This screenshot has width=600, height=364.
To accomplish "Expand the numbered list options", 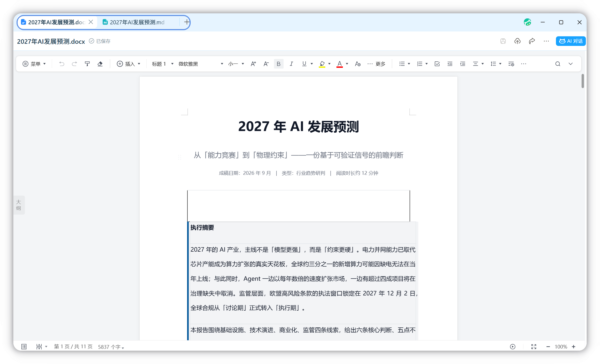I will (426, 64).
